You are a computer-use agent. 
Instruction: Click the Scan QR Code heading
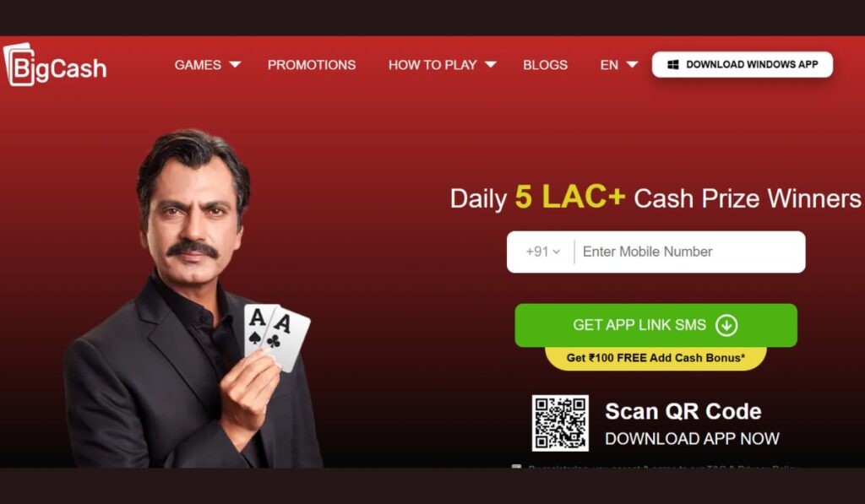[683, 411]
